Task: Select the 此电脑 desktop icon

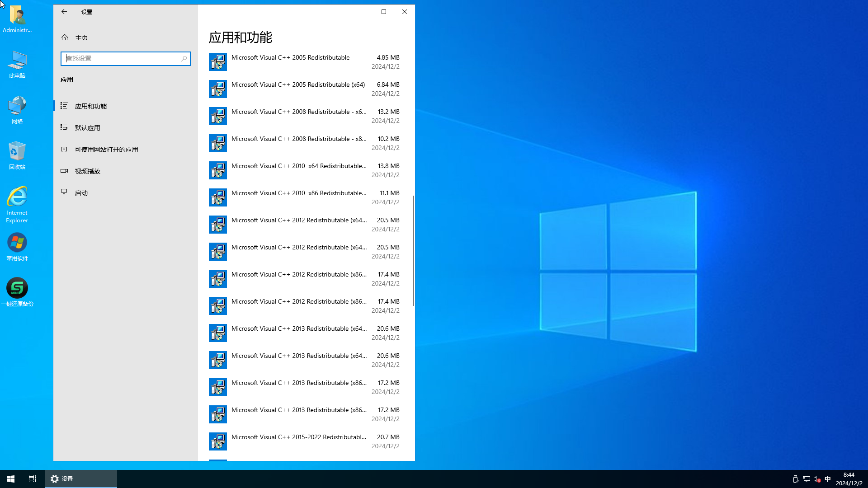Action: (x=17, y=65)
